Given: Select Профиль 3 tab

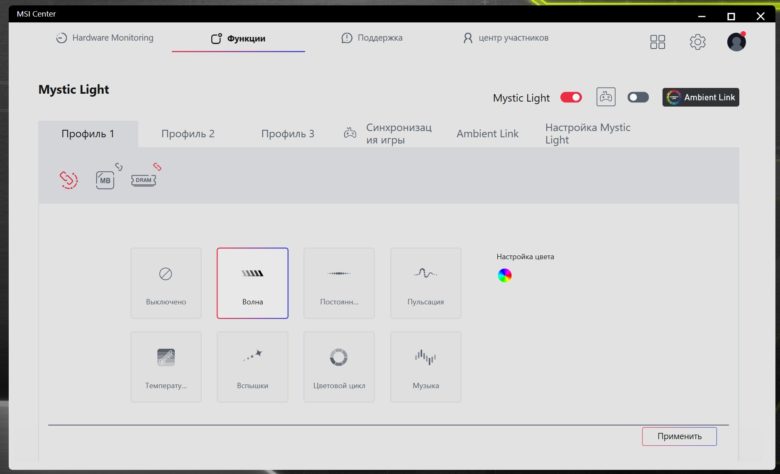Looking at the screenshot, I should tap(288, 134).
